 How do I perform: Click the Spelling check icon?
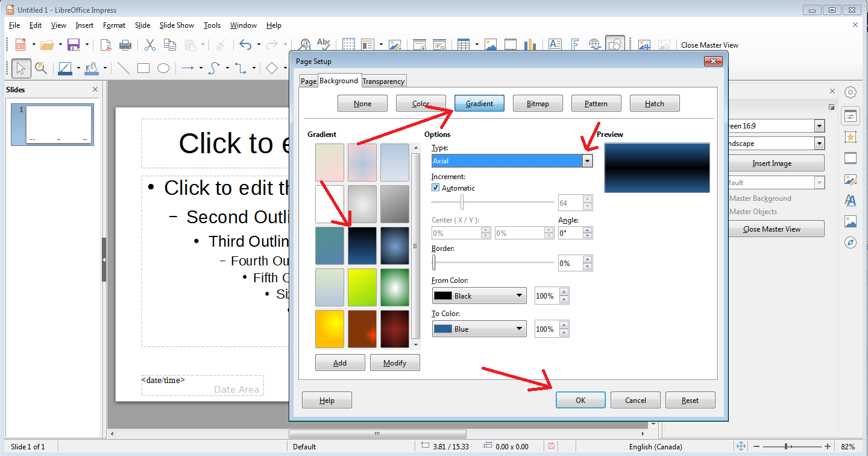324,45
